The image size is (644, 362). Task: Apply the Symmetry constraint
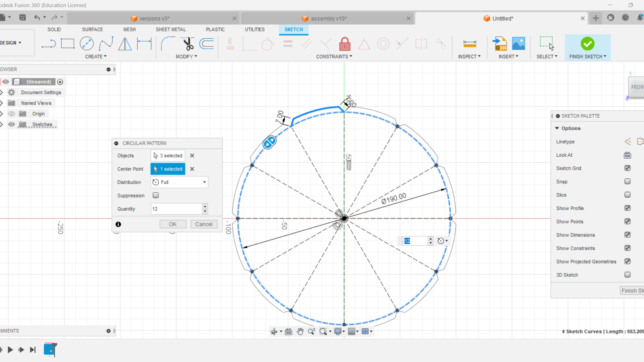coord(421,44)
